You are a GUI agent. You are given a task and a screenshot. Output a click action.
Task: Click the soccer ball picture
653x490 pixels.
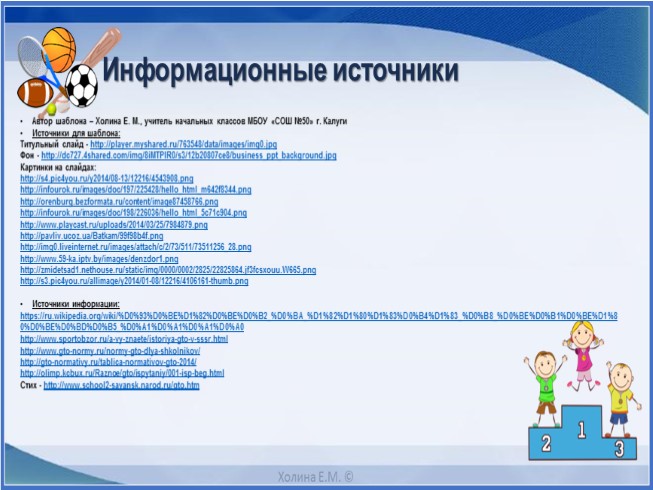(82, 83)
